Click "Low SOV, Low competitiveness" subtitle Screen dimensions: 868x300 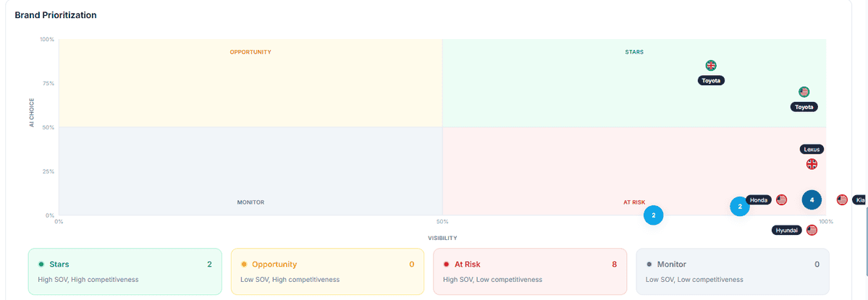coord(694,280)
